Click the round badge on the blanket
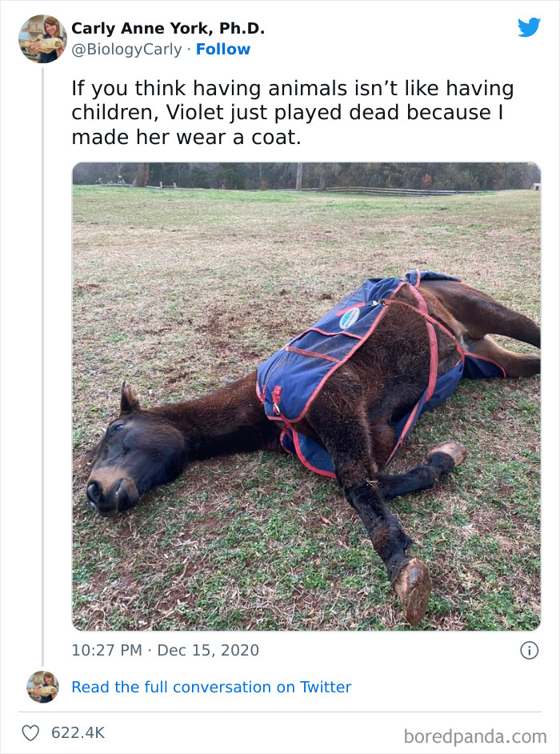560x754 pixels. tap(349, 318)
